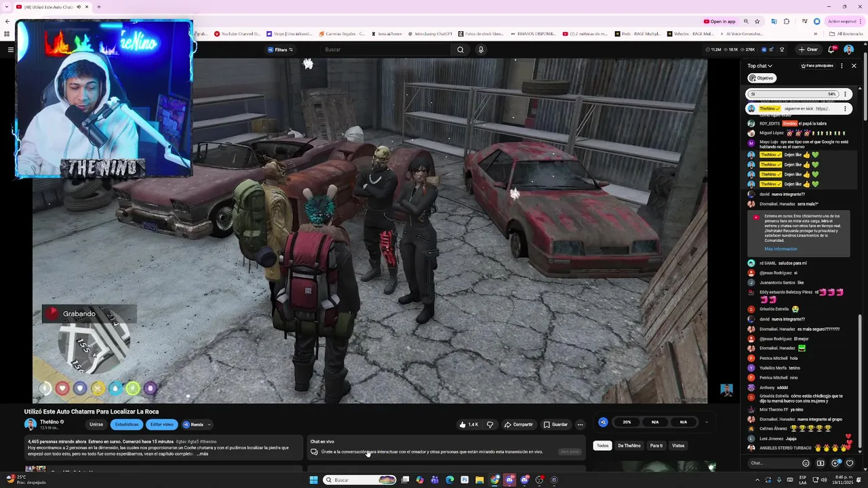The width and height of the screenshot is (868, 488).
Task: Expand the Top chat mode selector
Action: pos(760,66)
